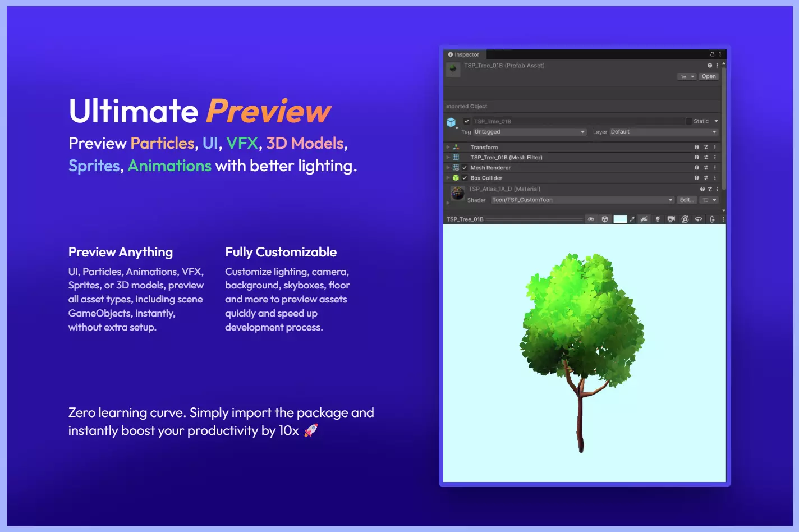This screenshot has width=799, height=532.
Task: Open the Layer dropdown showing Default
Action: coord(663,132)
